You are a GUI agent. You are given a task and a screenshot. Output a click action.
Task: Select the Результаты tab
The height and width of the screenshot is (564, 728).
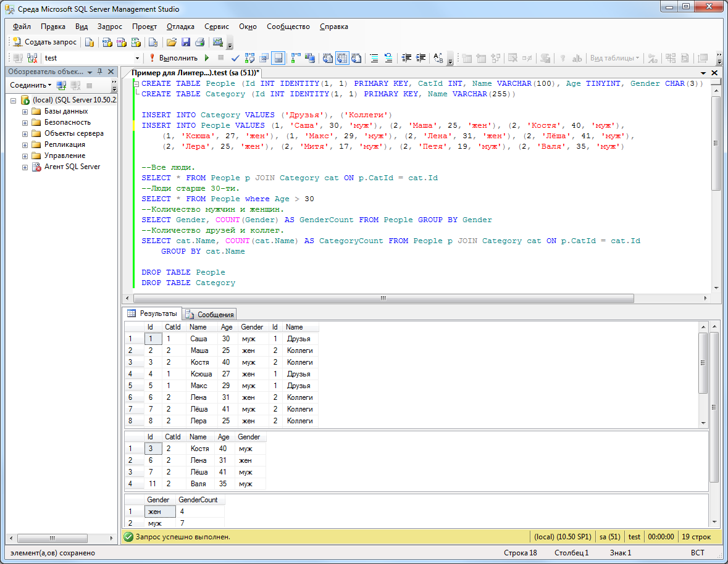pyautogui.click(x=153, y=313)
